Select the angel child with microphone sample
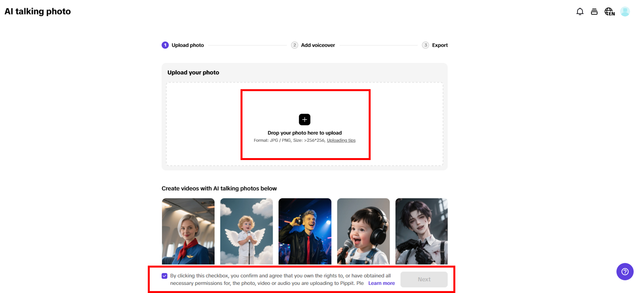 pyautogui.click(x=246, y=231)
